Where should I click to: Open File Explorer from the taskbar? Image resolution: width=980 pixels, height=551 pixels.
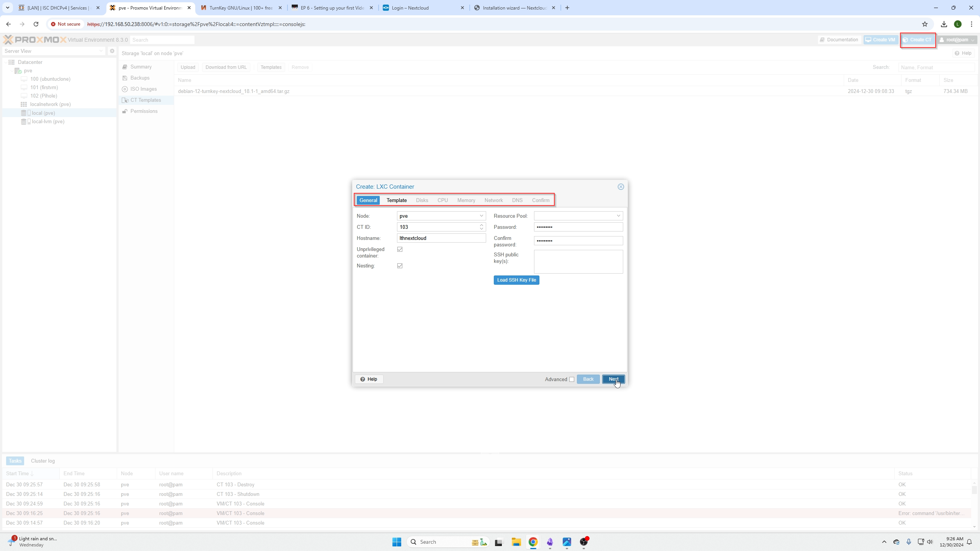pos(516,542)
